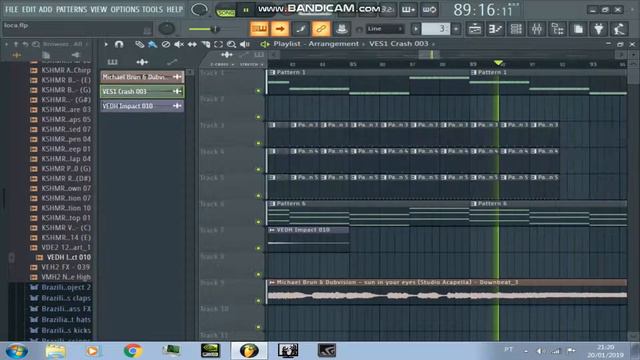Open the EDIT menu
The height and width of the screenshot is (360, 640).
point(29,9)
